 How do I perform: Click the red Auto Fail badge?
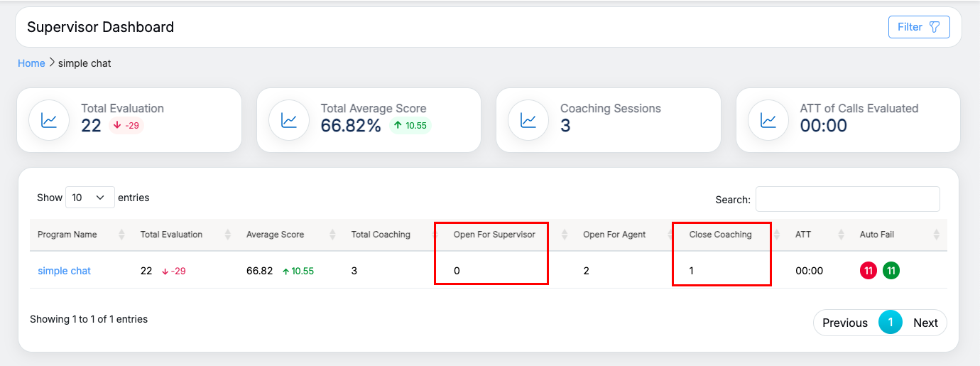tap(868, 271)
